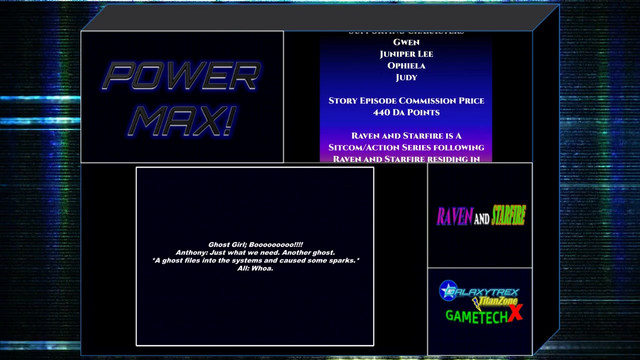
Task: Click the 440 DA Points price
Action: (406, 113)
